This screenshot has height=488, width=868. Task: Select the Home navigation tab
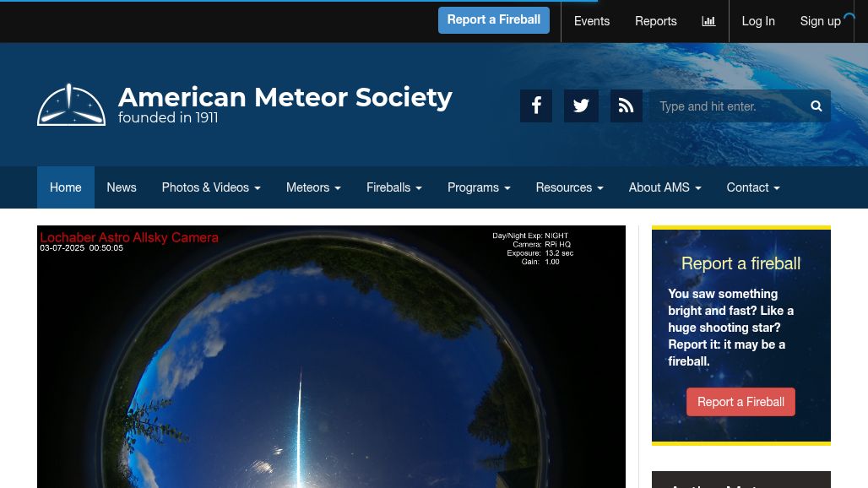pyautogui.click(x=66, y=187)
